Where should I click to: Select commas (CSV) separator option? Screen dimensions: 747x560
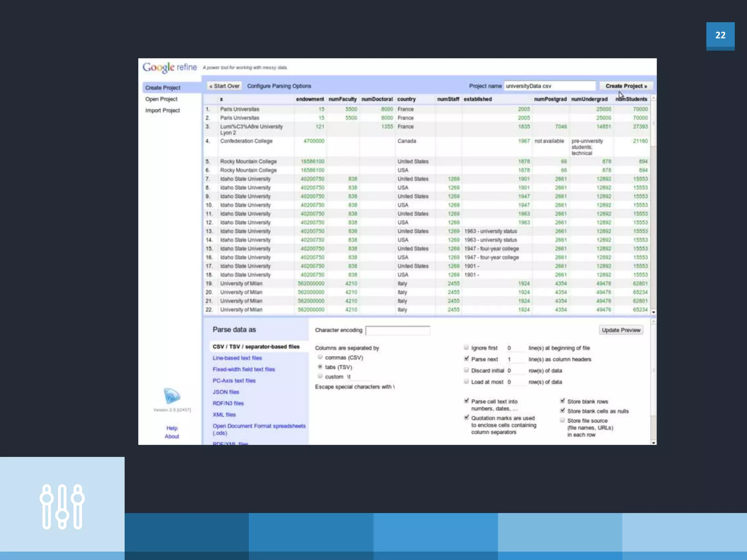320,357
